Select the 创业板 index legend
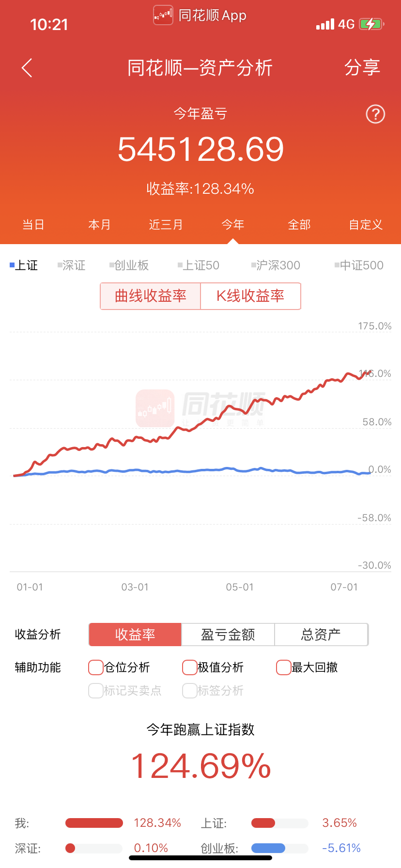 [x=129, y=265]
